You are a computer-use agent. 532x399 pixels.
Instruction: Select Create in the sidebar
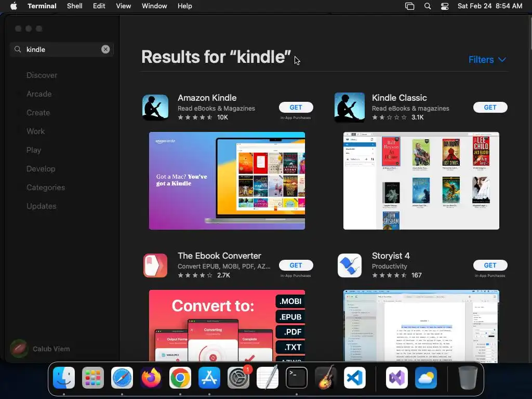(38, 113)
